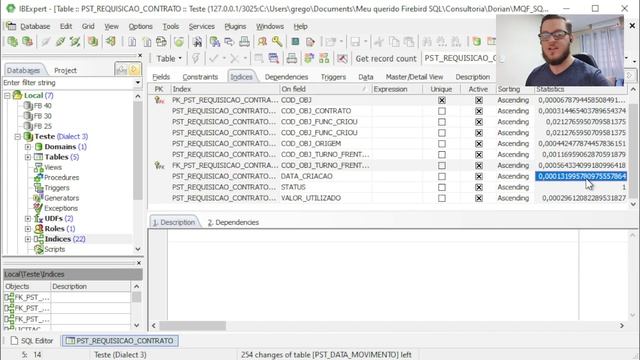Switch to the Master/Detail View tab
This screenshot has height=360, width=640.
click(414, 77)
